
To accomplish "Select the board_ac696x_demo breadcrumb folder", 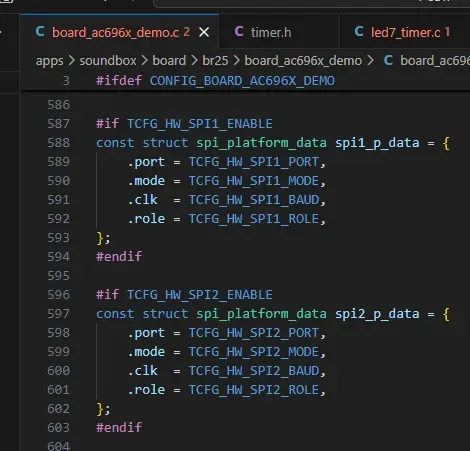I will 303,61.
